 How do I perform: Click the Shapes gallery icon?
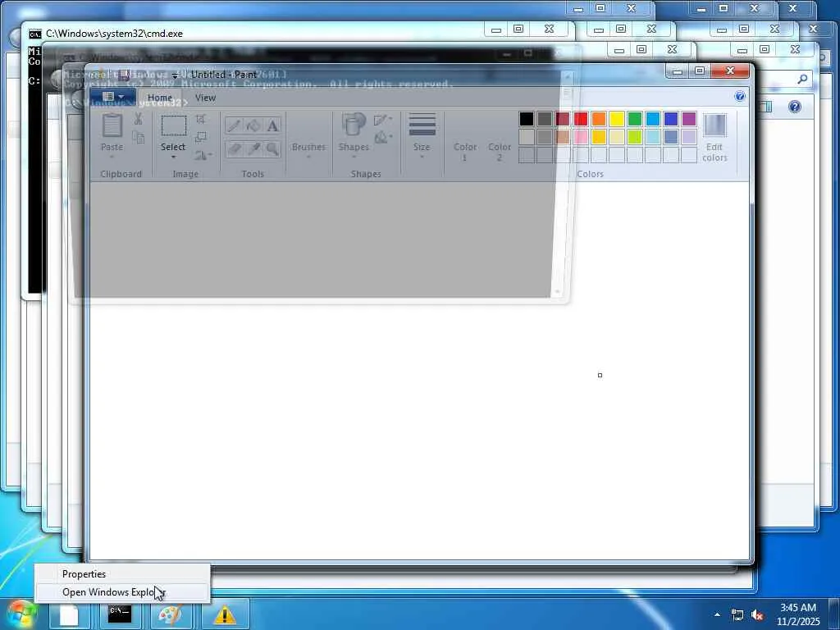point(354,125)
